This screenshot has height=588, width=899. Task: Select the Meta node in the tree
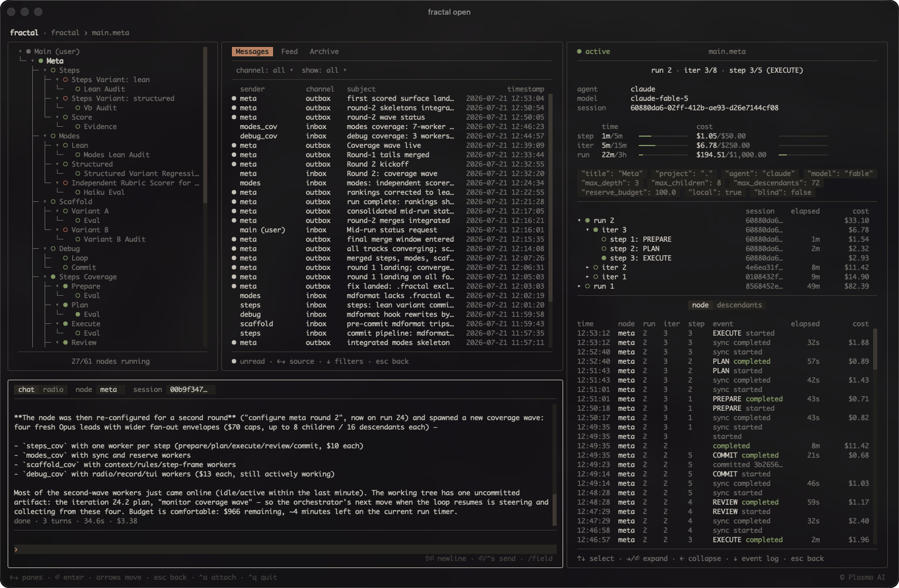pyautogui.click(x=55, y=61)
